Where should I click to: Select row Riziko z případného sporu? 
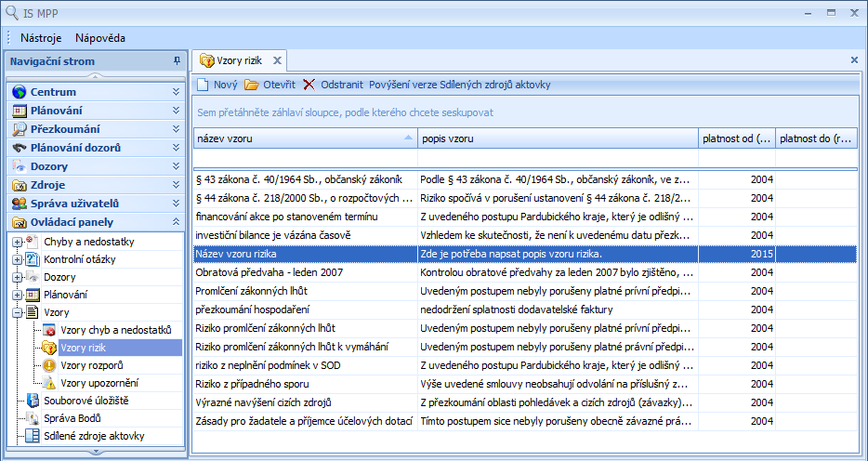tap(525, 384)
